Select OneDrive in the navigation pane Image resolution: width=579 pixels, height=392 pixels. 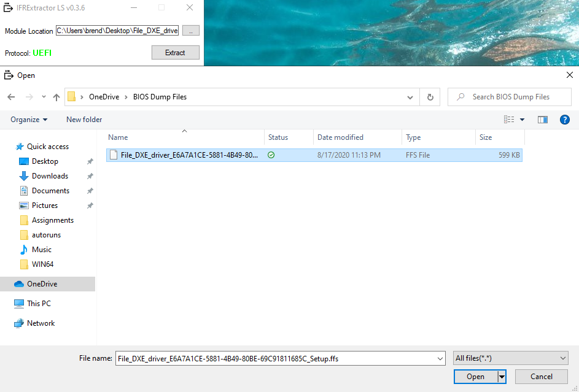tap(47, 284)
